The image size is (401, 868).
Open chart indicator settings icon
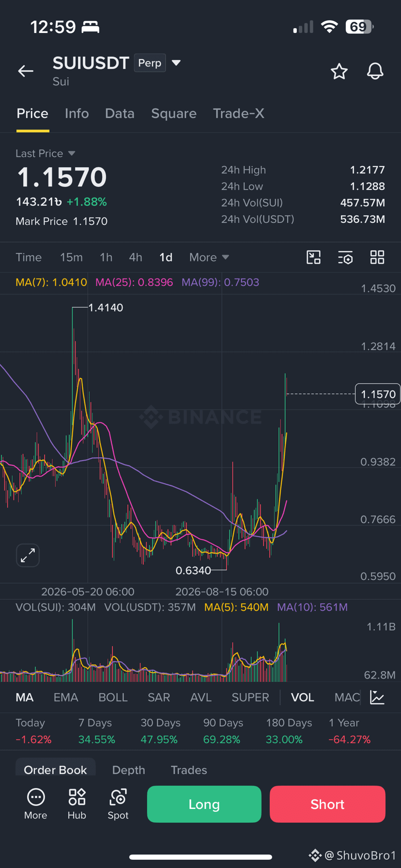(x=345, y=257)
